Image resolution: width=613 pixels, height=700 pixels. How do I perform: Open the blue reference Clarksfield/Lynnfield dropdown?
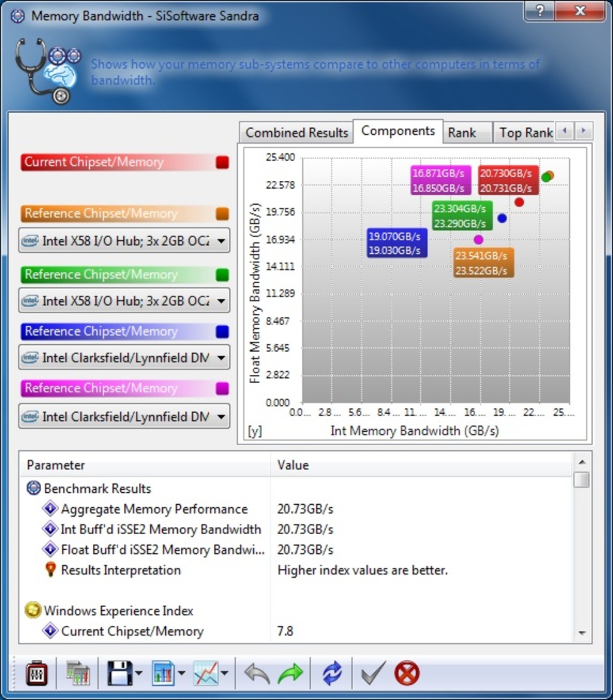(x=125, y=357)
